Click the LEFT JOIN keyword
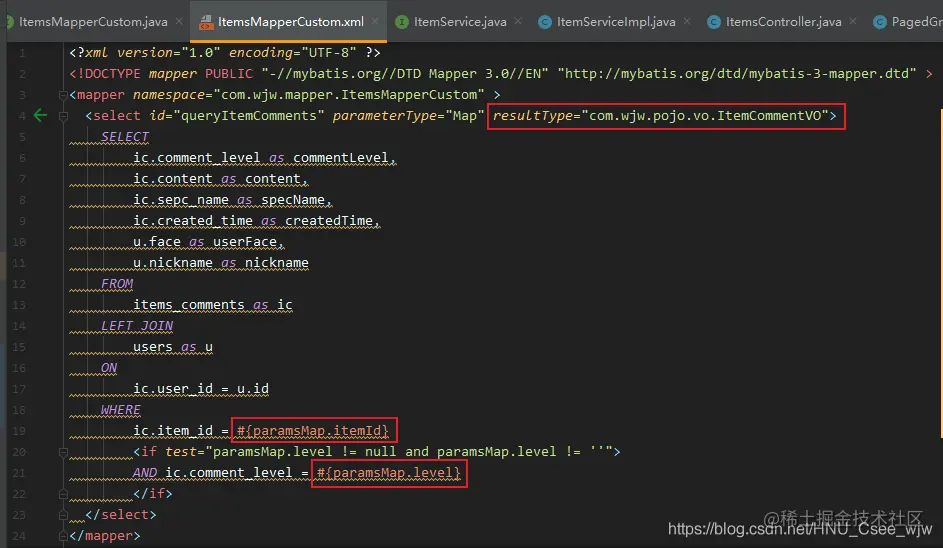 point(137,326)
